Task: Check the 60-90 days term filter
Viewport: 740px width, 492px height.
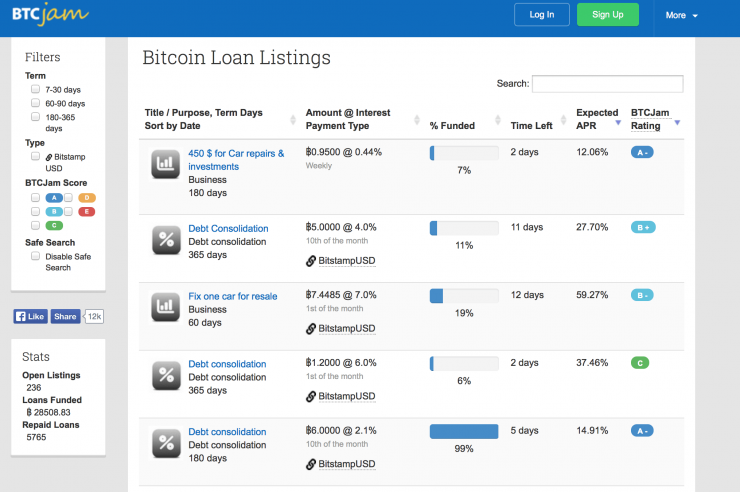Action: 35,102
